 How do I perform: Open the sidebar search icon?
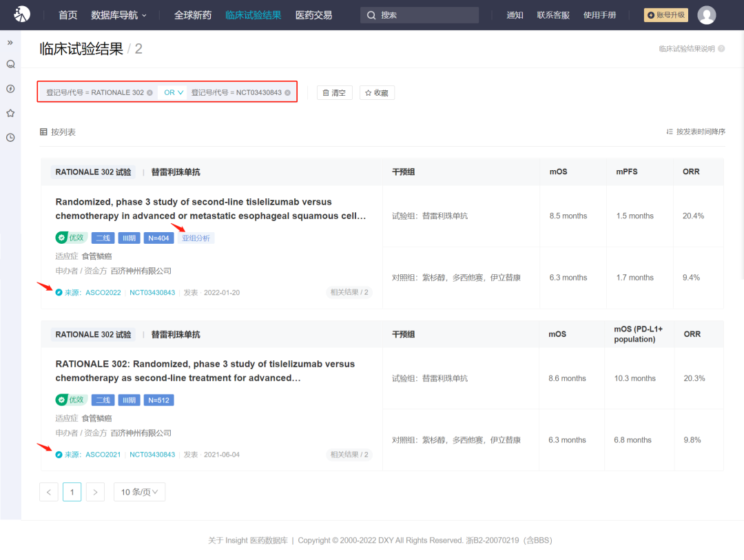point(10,64)
